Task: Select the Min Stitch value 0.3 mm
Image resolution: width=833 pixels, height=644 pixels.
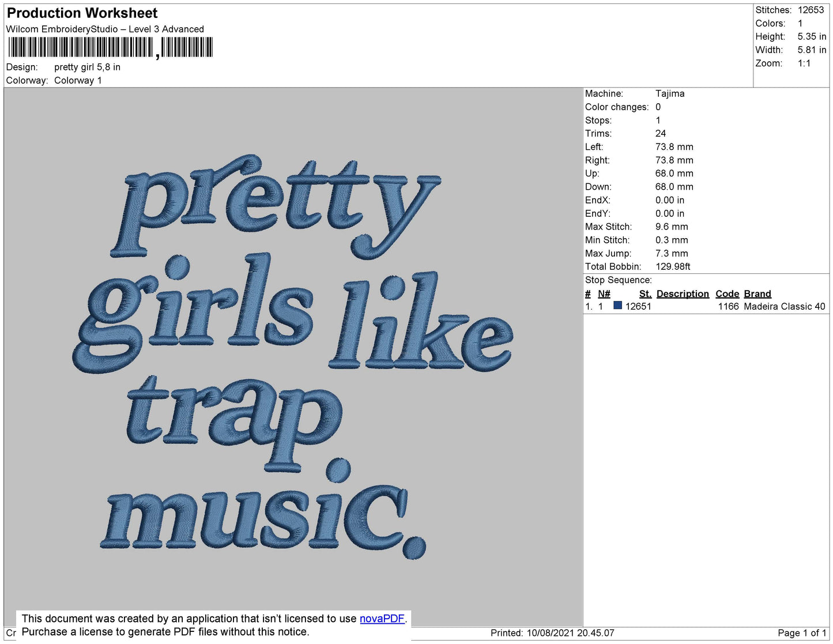Action: [672, 240]
